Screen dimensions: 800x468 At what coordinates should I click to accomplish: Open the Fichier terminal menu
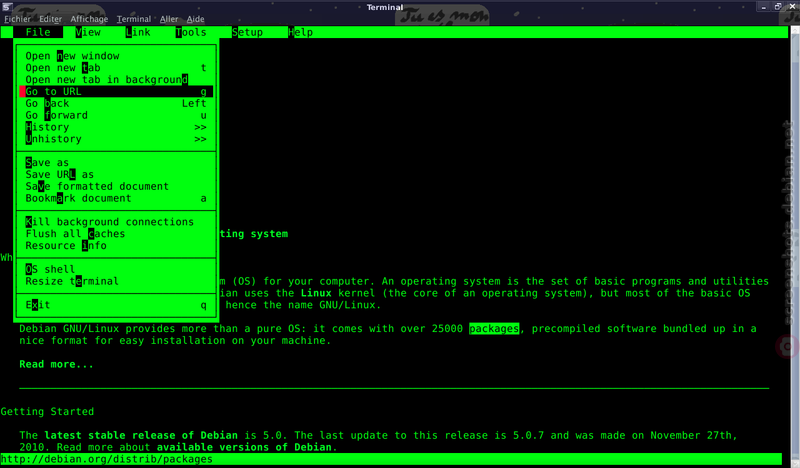pyautogui.click(x=18, y=19)
